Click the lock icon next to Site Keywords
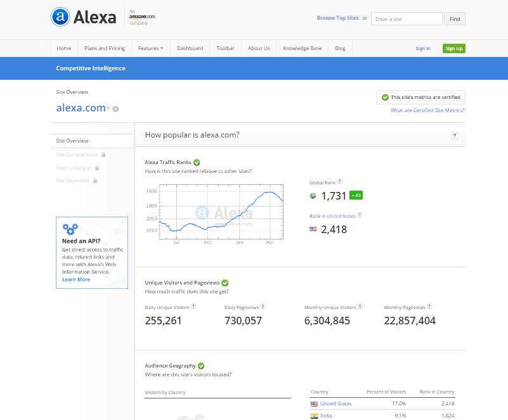Screen dimensions: 508x420 coord(95,181)
